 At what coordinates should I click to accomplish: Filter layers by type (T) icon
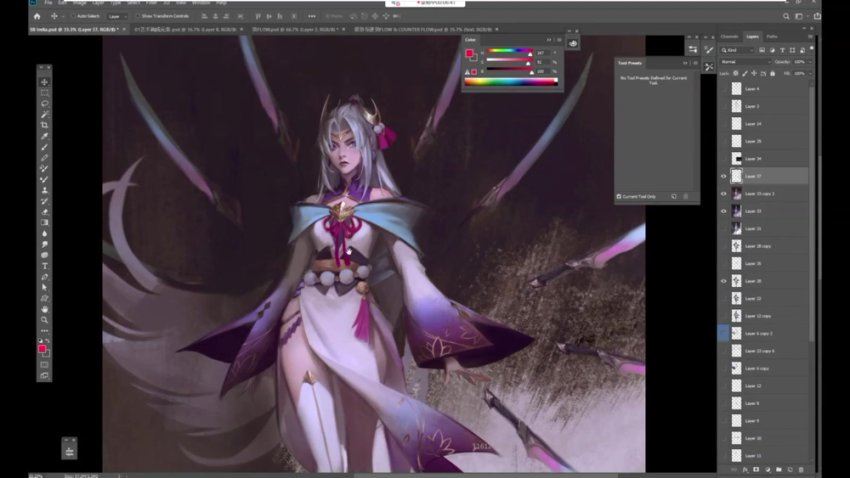(782, 50)
